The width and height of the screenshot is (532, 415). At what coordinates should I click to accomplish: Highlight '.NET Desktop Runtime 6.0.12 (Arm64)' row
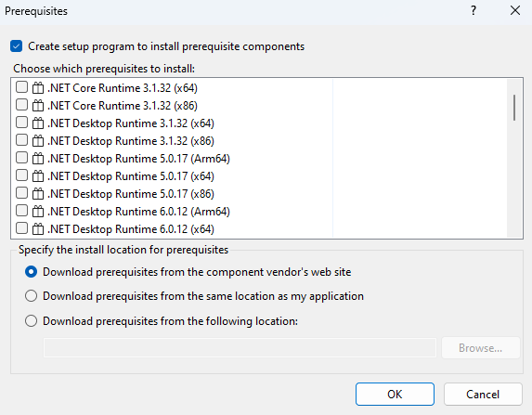138,212
